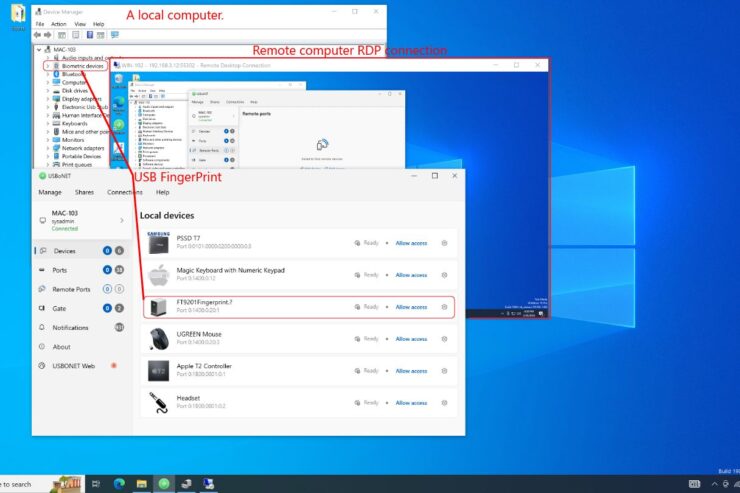
Task: Open gear settings for Magic Keyboard device
Action: (x=444, y=275)
